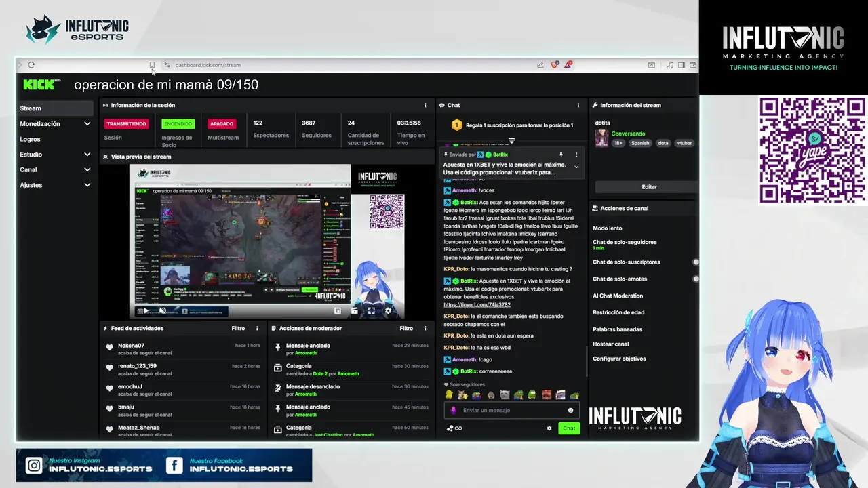Click in the Enviar un mensaje field
Image resolution: width=868 pixels, height=488 pixels.
(513, 410)
